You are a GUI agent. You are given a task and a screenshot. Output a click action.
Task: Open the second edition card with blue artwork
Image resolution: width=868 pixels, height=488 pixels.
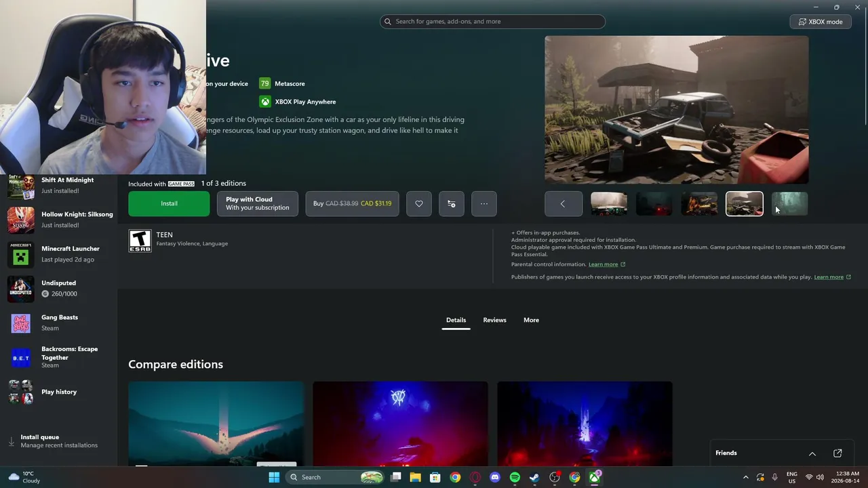(x=400, y=424)
